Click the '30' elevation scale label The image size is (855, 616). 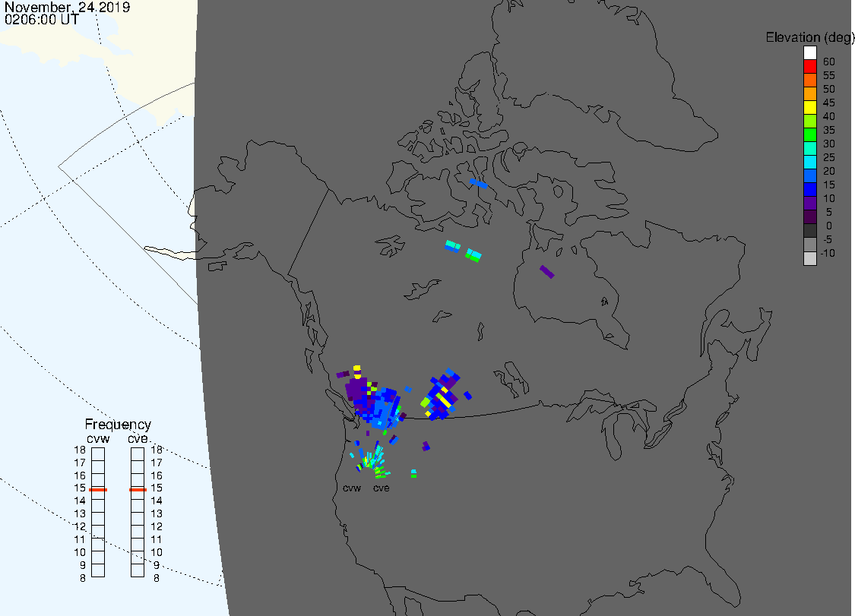click(x=829, y=144)
